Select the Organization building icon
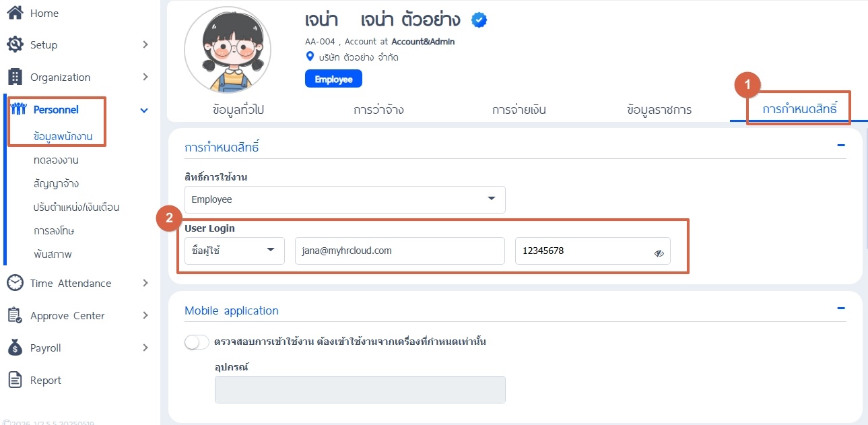 (x=15, y=77)
